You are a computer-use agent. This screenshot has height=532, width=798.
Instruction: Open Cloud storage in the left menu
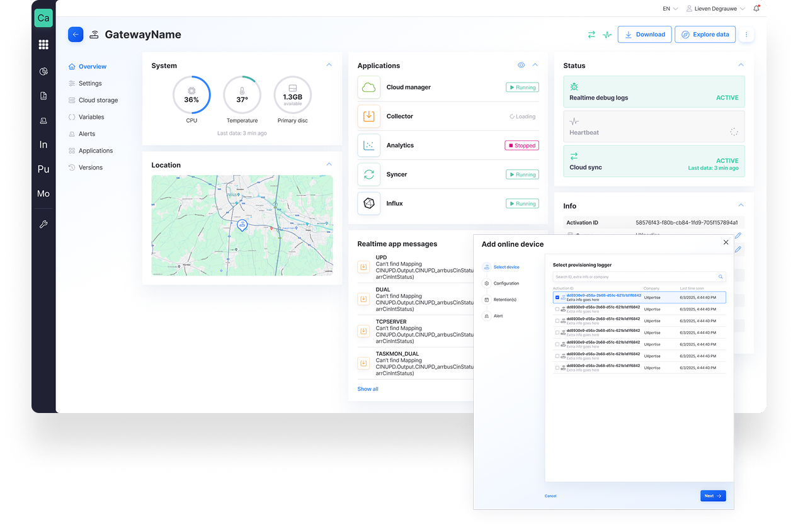pos(93,100)
